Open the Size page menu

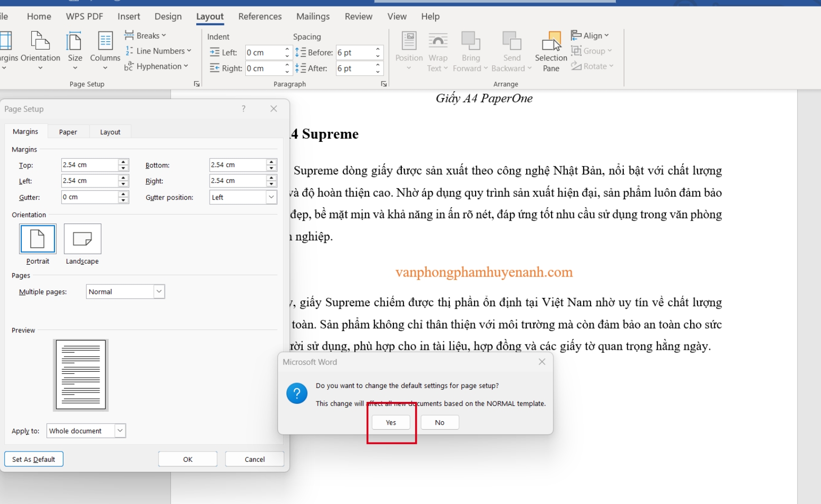tap(75, 51)
